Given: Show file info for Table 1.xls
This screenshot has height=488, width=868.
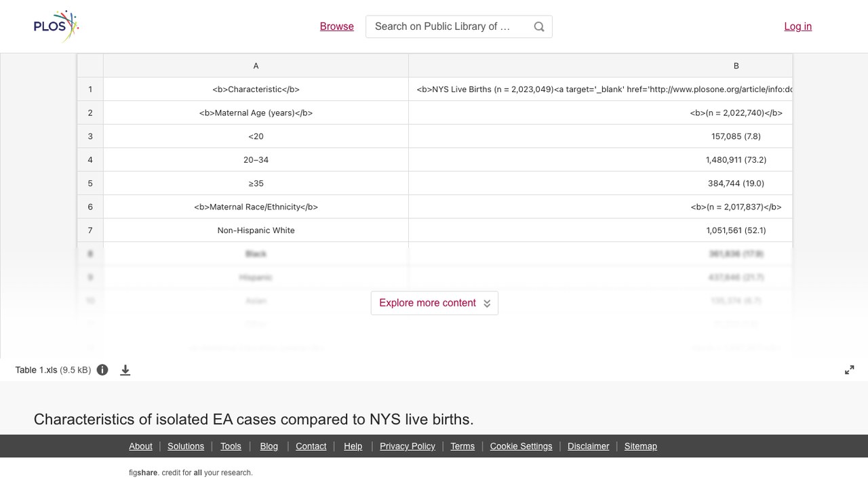Looking at the screenshot, I should click(x=102, y=370).
